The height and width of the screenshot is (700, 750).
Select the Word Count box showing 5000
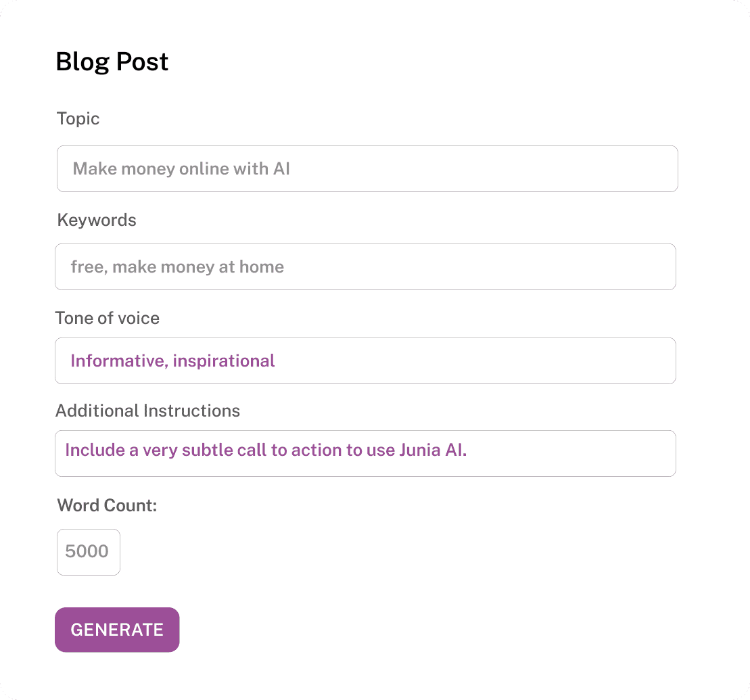[89, 552]
